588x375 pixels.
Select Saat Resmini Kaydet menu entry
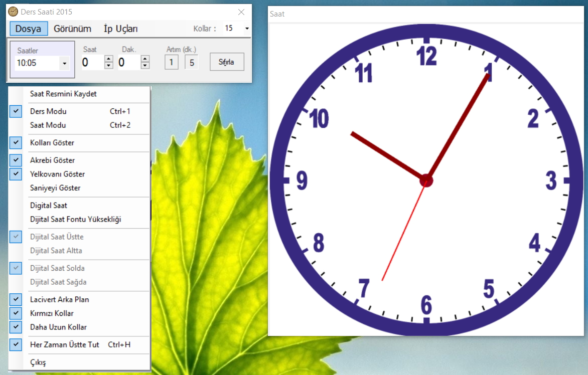(63, 94)
